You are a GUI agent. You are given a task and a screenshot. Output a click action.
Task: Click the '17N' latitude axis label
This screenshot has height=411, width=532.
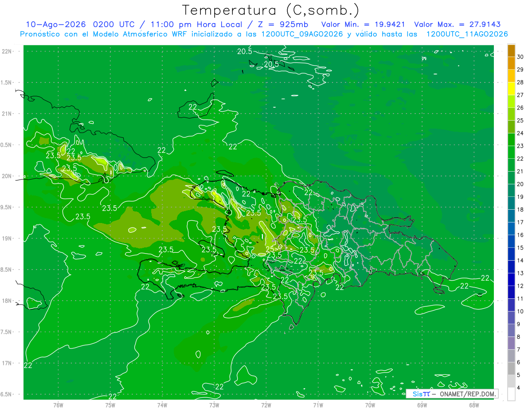click(7, 363)
